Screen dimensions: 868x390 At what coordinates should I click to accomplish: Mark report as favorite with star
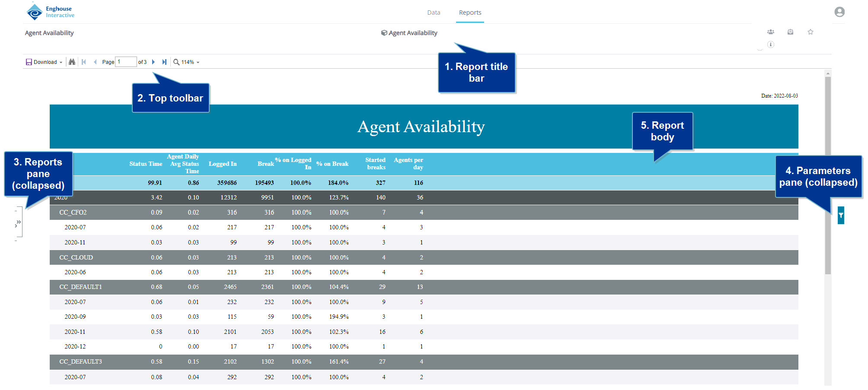pyautogui.click(x=811, y=32)
